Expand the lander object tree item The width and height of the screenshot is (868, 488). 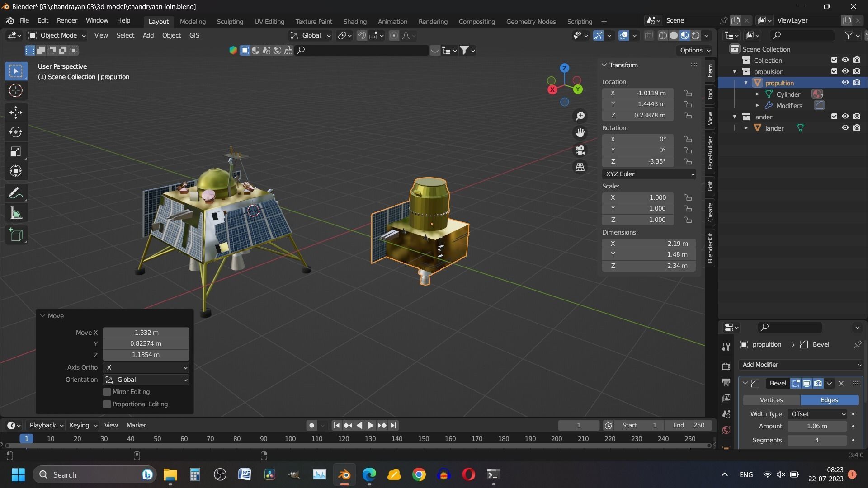point(746,128)
